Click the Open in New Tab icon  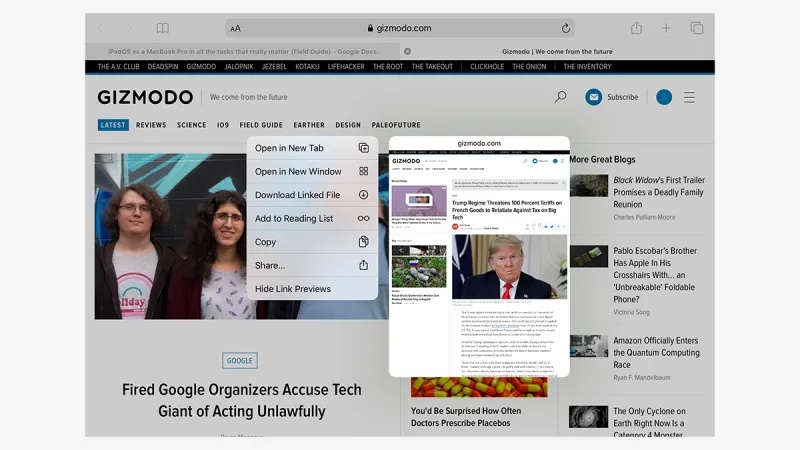click(x=363, y=148)
